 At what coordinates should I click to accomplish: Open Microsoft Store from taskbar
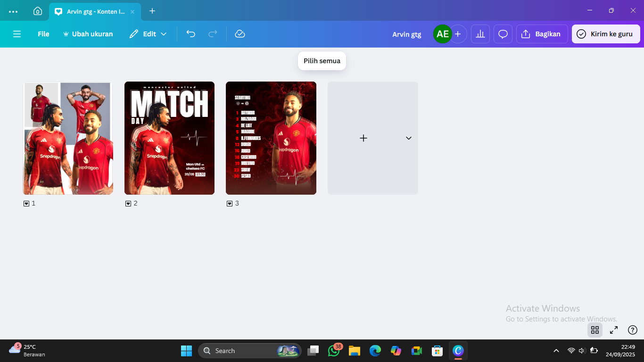pos(438,351)
